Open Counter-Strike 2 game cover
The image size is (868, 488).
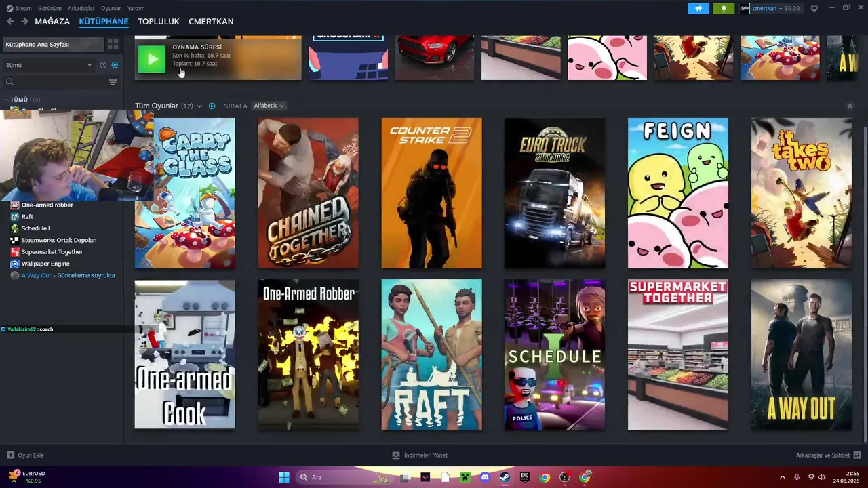click(x=431, y=193)
